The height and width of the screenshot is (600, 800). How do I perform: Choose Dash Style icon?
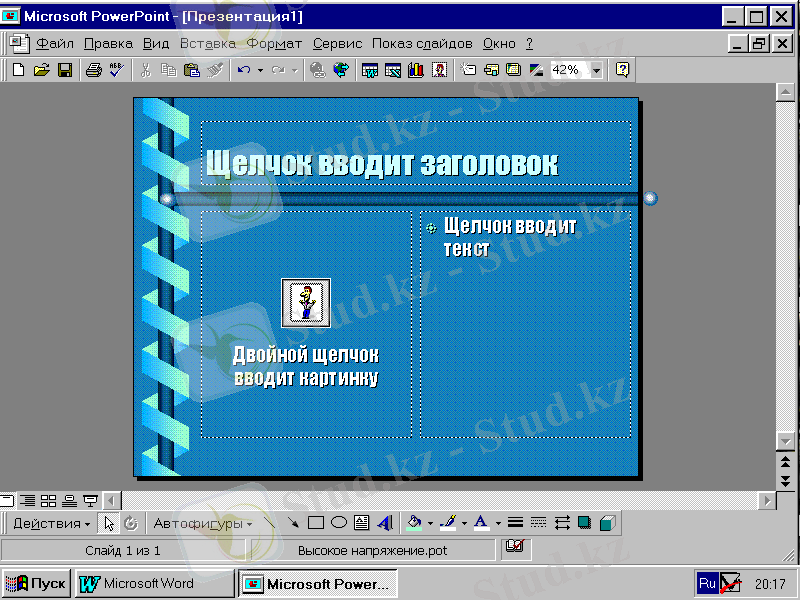click(538, 523)
